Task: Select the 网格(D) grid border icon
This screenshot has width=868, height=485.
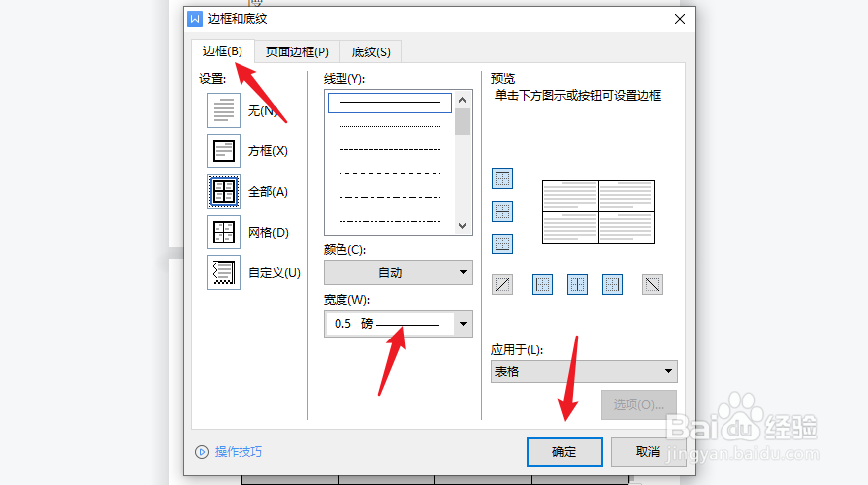Action: pyautogui.click(x=224, y=232)
